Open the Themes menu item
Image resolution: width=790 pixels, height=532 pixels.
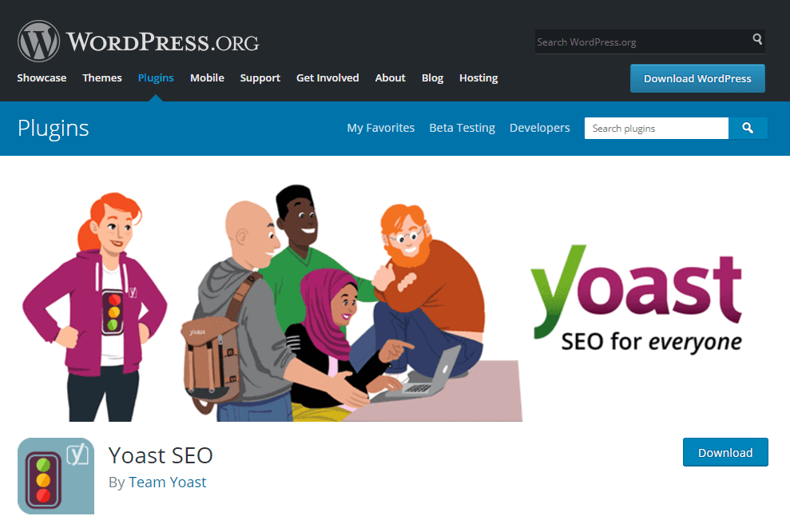pyautogui.click(x=102, y=78)
